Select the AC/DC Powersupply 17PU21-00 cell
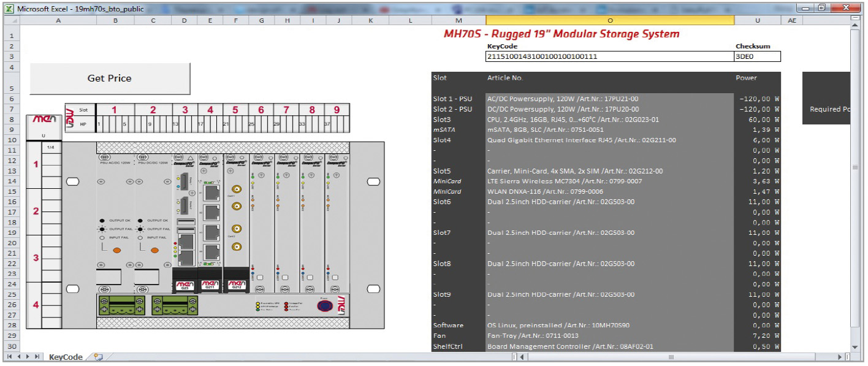Screen dimensions: 868x366 click(610, 99)
